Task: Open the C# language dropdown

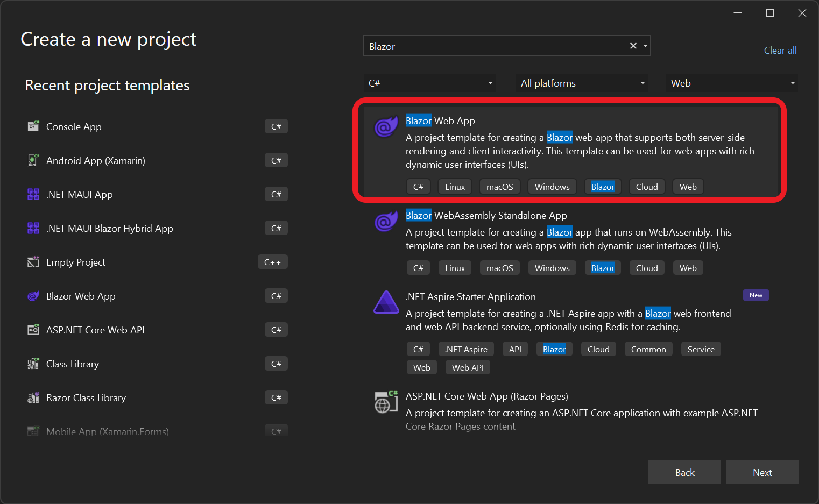Action: (x=429, y=83)
